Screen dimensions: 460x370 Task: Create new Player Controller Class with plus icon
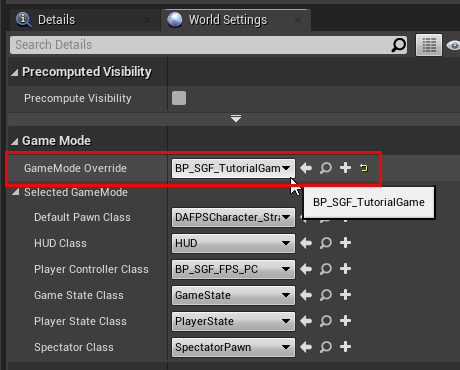(x=345, y=269)
